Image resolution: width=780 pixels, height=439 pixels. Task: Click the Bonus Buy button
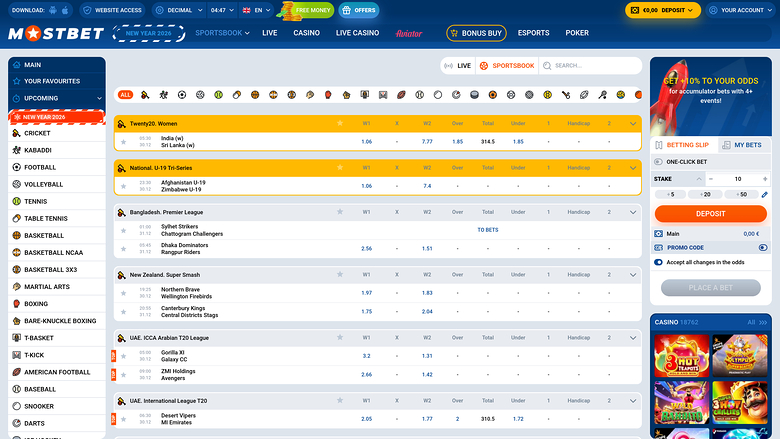pos(476,33)
